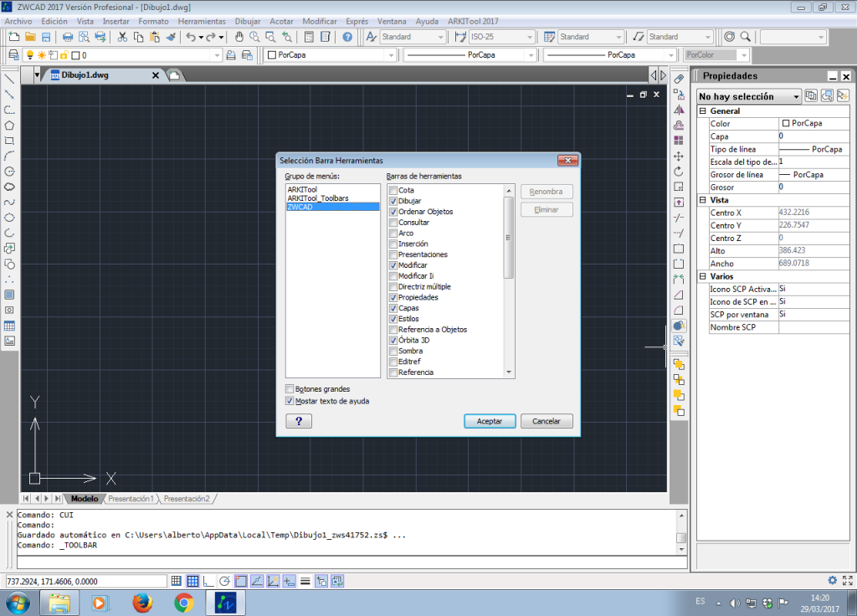This screenshot has height=616, width=857.
Task: Enable the Botones grandes checkbox
Action: (290, 389)
